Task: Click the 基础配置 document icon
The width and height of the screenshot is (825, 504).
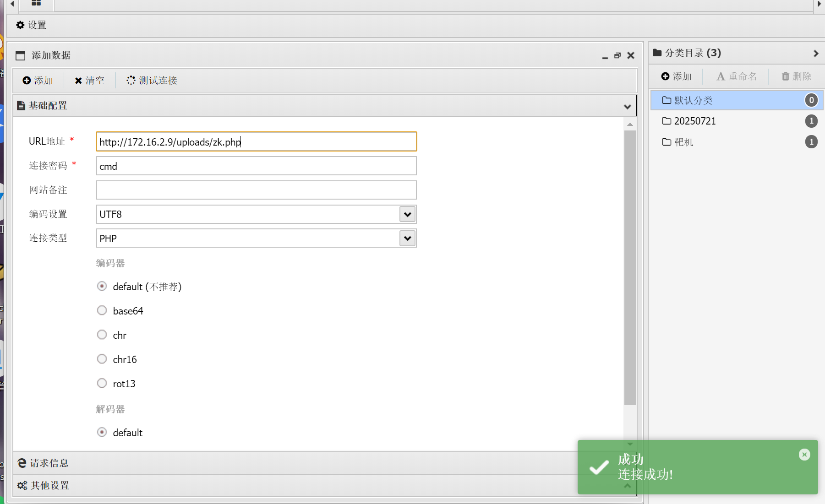Action: (21, 106)
